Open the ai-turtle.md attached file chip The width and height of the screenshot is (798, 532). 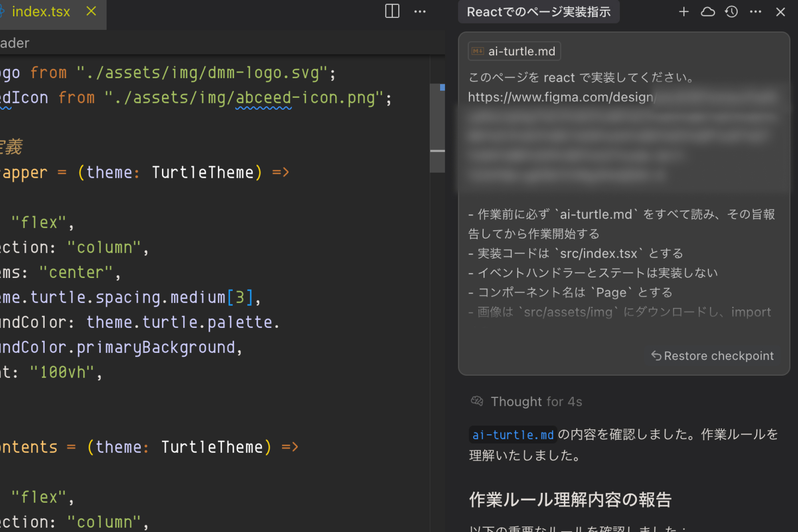click(x=514, y=51)
